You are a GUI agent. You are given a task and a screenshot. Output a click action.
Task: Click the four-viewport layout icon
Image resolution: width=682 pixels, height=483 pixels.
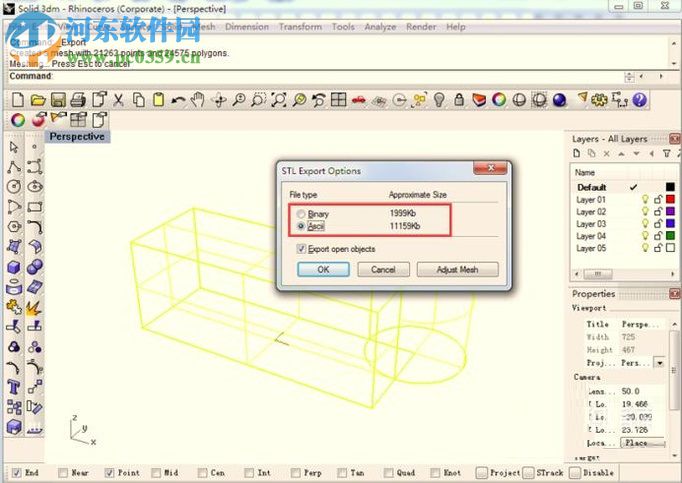[x=338, y=100]
